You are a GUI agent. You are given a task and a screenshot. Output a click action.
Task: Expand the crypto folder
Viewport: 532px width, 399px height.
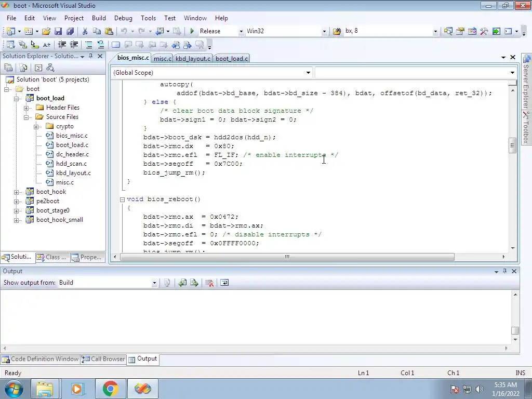tap(36, 127)
